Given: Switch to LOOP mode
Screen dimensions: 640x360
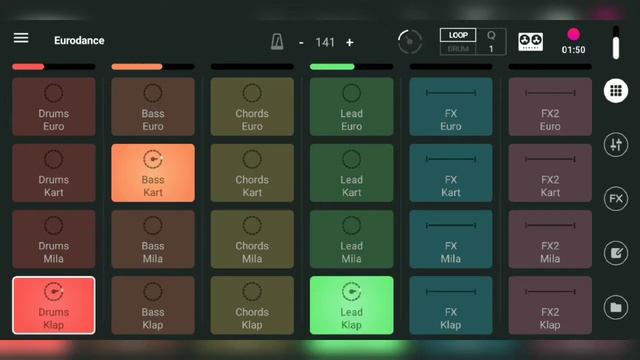Looking at the screenshot, I should coord(458,35).
